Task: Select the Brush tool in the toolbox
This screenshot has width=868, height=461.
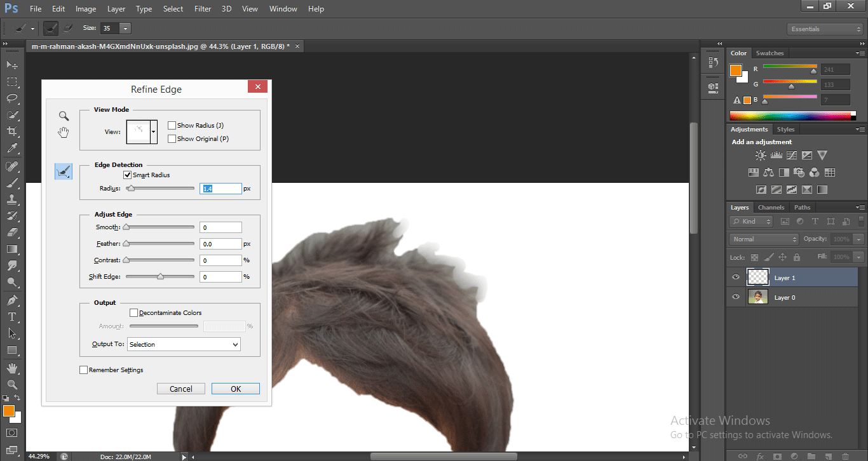Action: (12, 183)
